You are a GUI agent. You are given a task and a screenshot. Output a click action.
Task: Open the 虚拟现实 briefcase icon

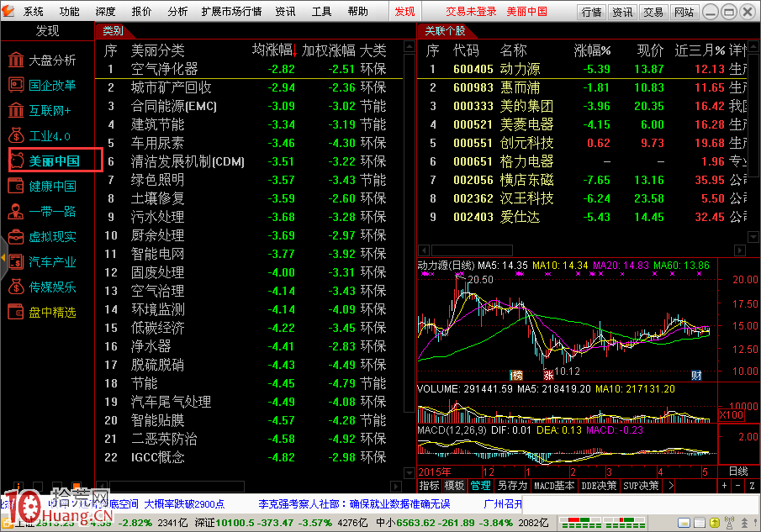[x=16, y=237]
